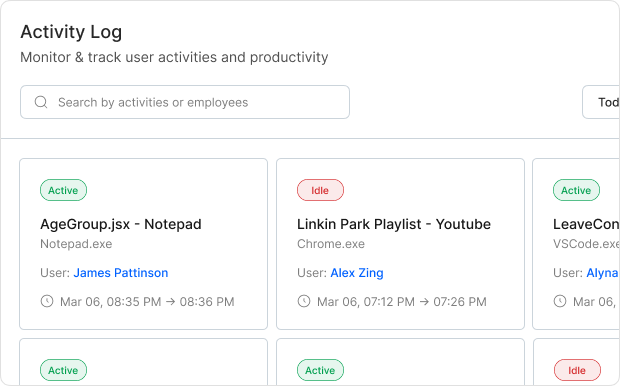Select Linkin Park Playlist - Youtube title
This screenshot has width=620, height=386.
coord(394,224)
